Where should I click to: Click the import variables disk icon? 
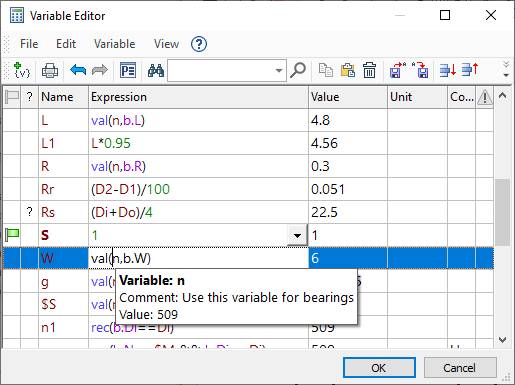(420, 70)
